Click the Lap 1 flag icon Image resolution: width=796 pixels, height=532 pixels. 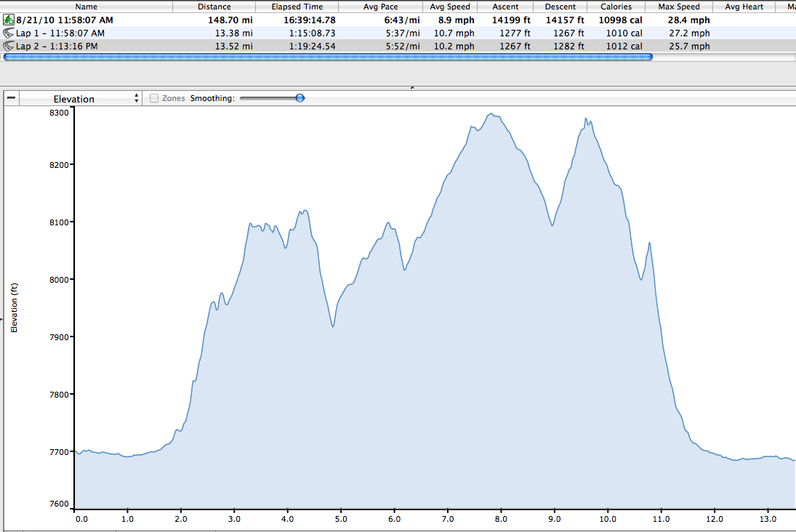click(x=9, y=33)
